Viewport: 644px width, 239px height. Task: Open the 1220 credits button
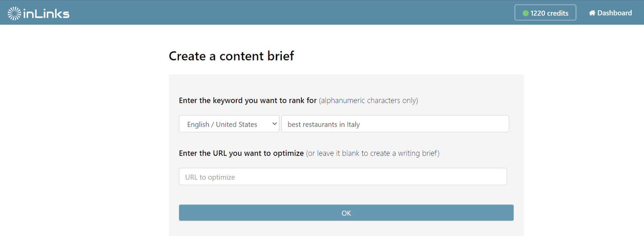point(545,12)
